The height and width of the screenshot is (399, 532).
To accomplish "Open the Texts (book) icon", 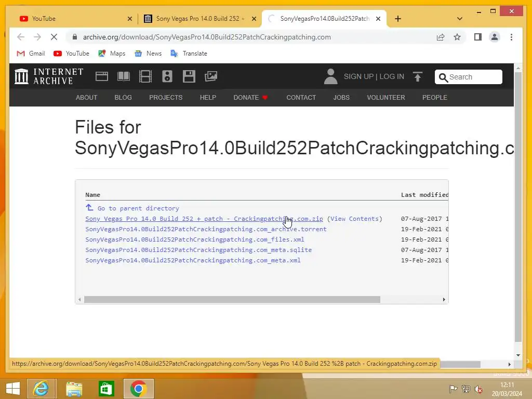I will pos(124,76).
